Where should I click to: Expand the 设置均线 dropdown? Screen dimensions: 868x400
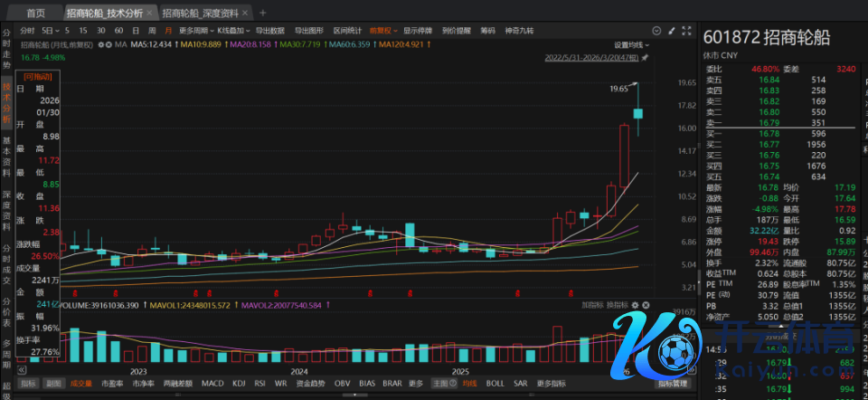(632, 43)
